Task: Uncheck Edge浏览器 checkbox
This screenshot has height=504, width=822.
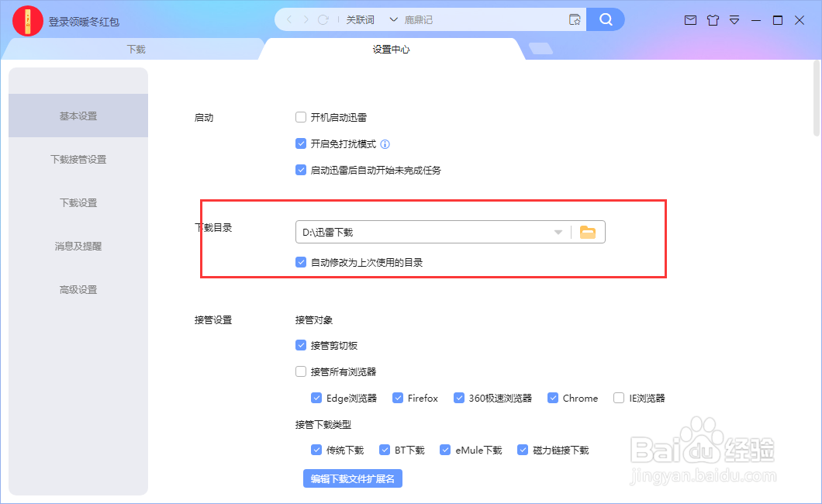Action: (x=316, y=398)
